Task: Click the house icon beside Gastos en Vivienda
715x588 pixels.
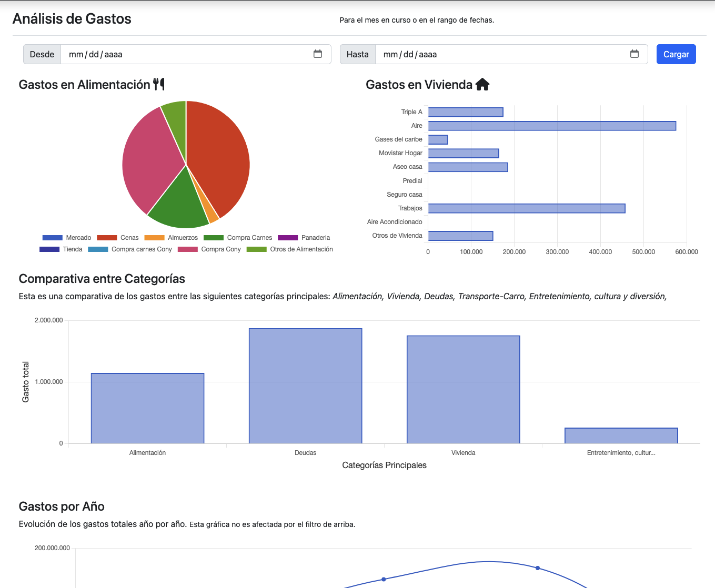Action: point(482,85)
